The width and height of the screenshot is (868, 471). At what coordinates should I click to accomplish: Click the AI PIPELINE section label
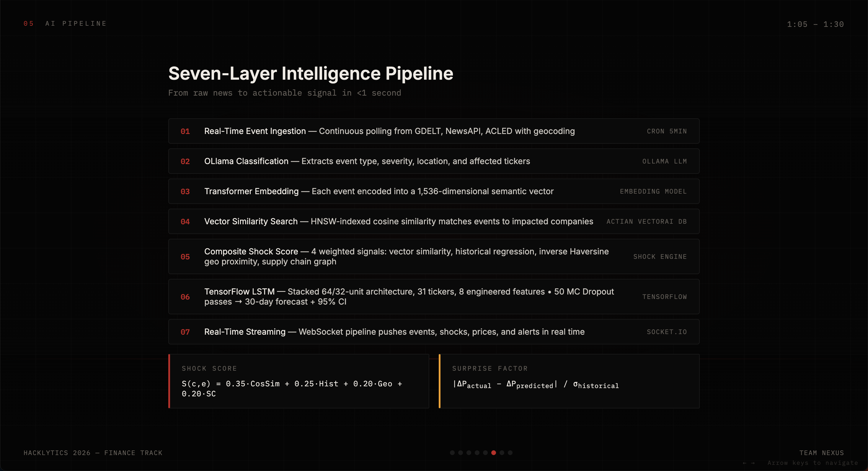[x=76, y=24]
